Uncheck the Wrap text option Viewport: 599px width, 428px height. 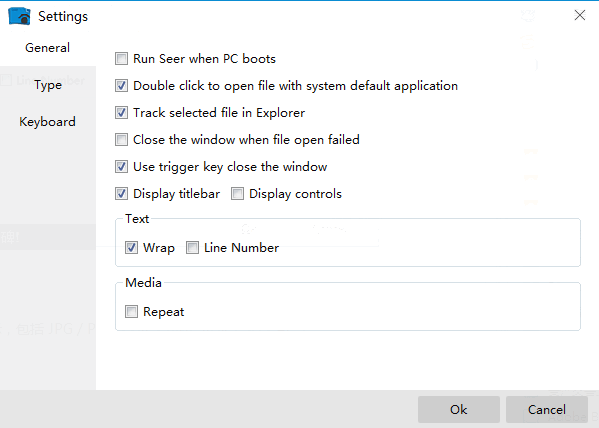(x=131, y=248)
